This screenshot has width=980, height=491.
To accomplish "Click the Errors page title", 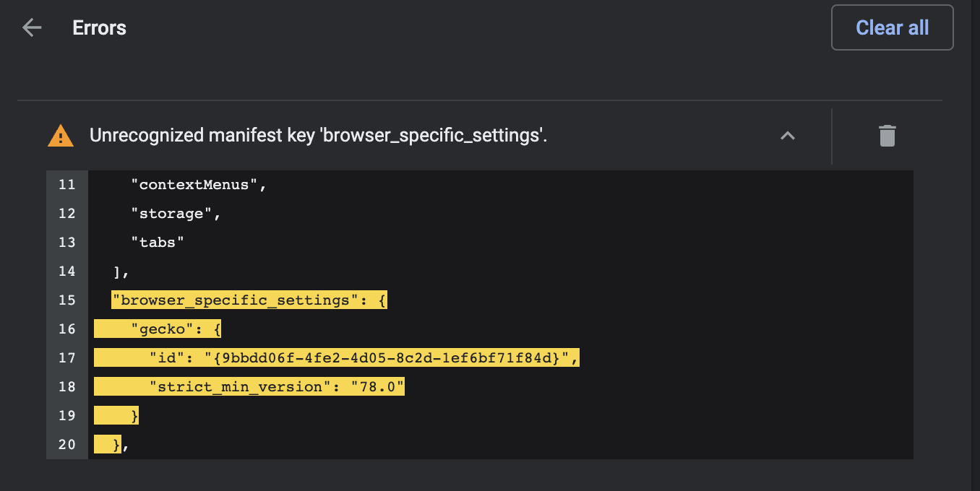I will tap(98, 27).
